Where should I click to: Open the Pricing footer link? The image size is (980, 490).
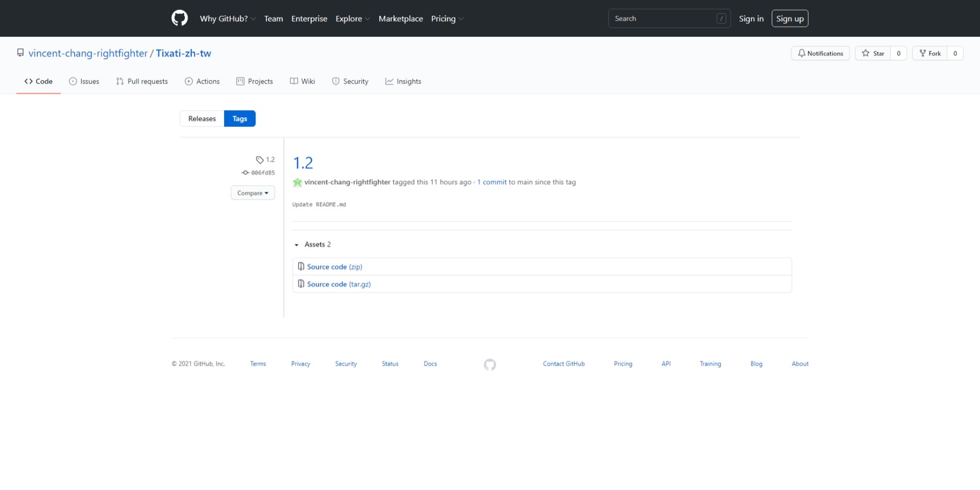tap(623, 364)
